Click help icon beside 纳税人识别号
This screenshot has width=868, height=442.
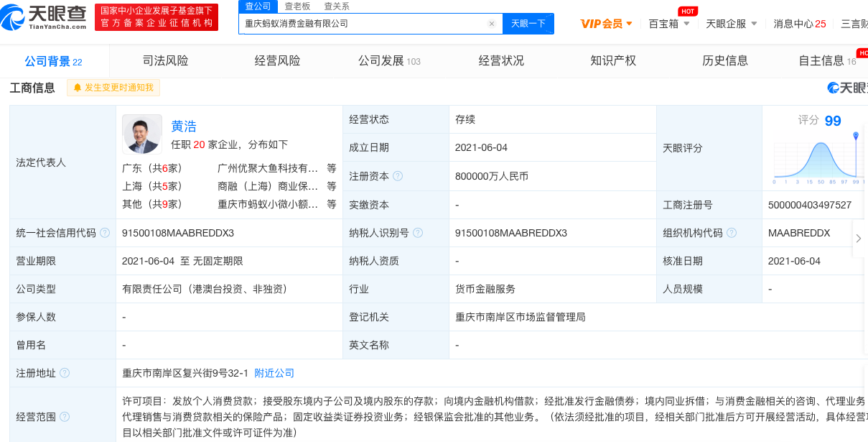click(x=418, y=233)
